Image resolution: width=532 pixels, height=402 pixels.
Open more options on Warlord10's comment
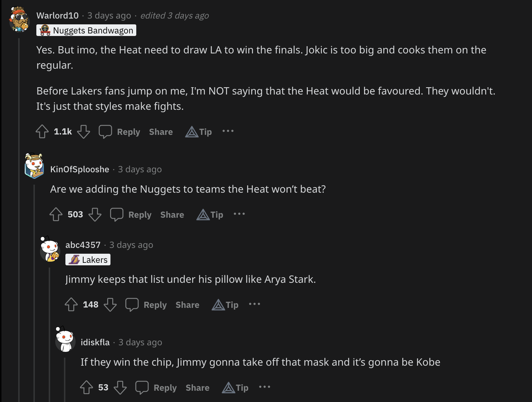228,131
